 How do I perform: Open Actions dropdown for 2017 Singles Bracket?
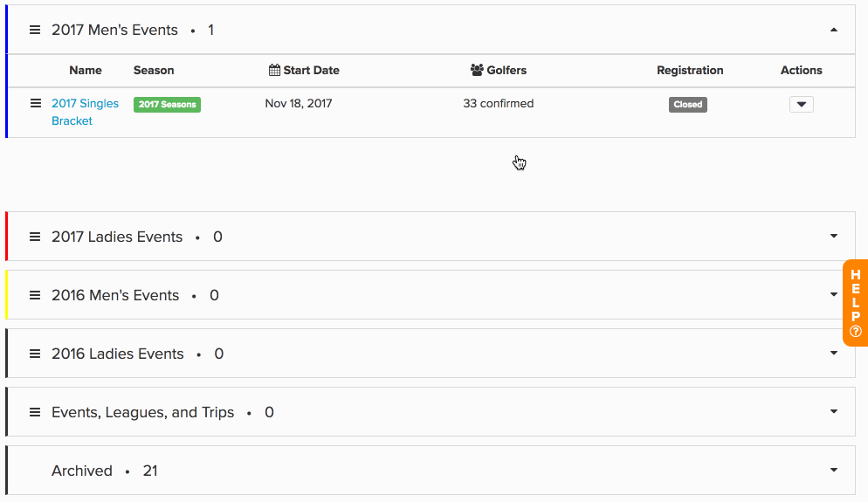801,104
